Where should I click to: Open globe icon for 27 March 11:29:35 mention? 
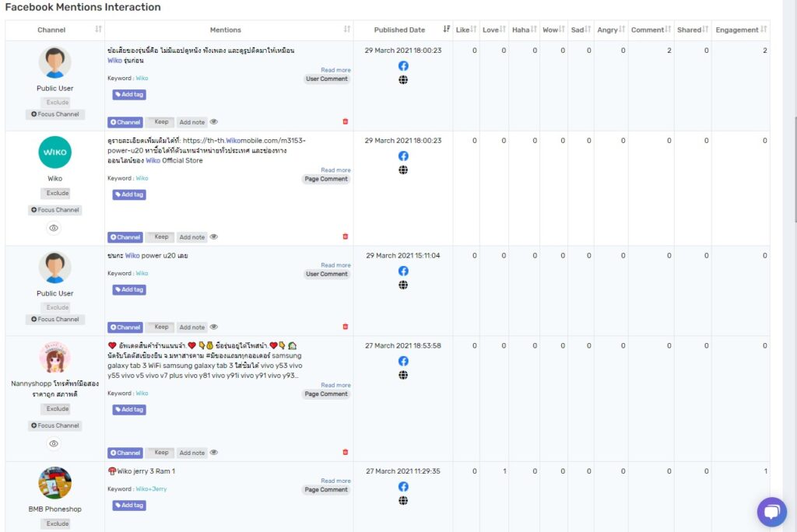(x=403, y=500)
